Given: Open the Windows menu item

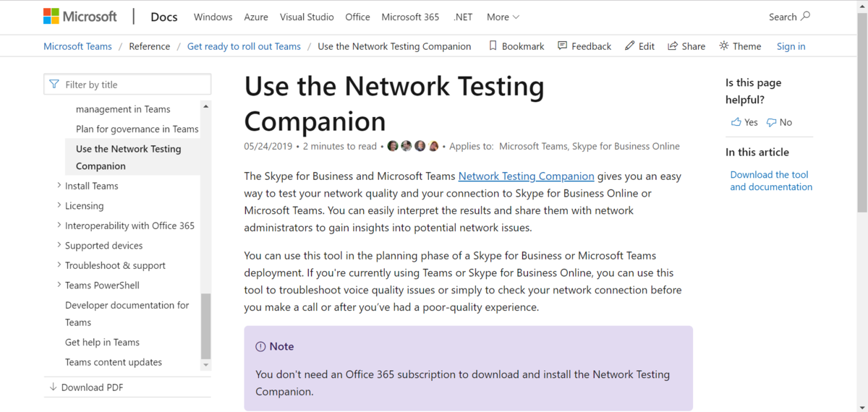Looking at the screenshot, I should click(213, 17).
